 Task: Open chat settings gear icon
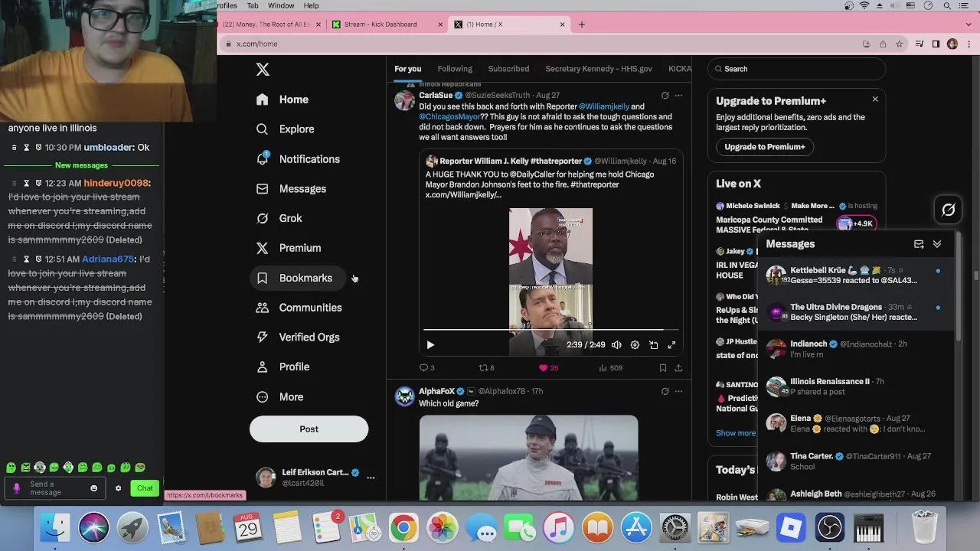coord(118,488)
